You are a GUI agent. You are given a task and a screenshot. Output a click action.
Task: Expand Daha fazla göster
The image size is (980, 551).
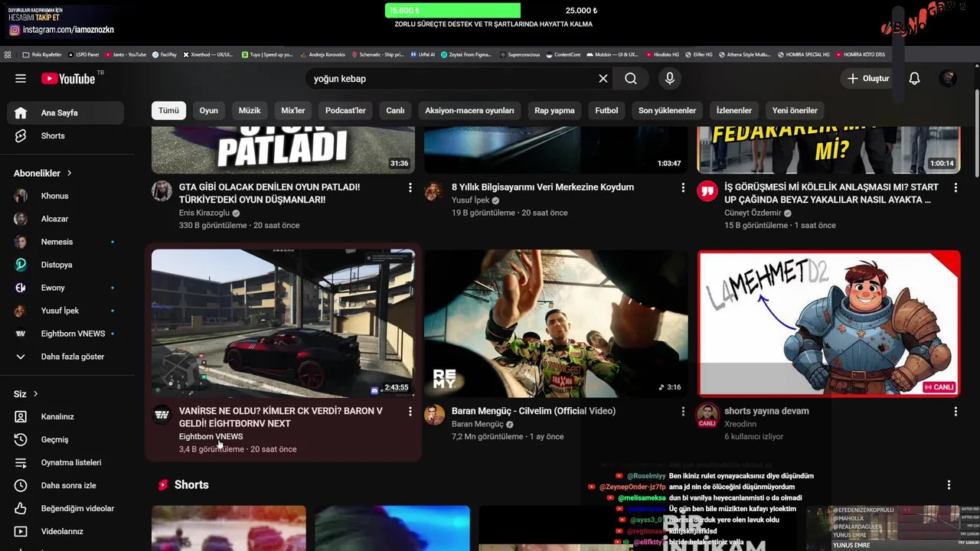pos(65,357)
